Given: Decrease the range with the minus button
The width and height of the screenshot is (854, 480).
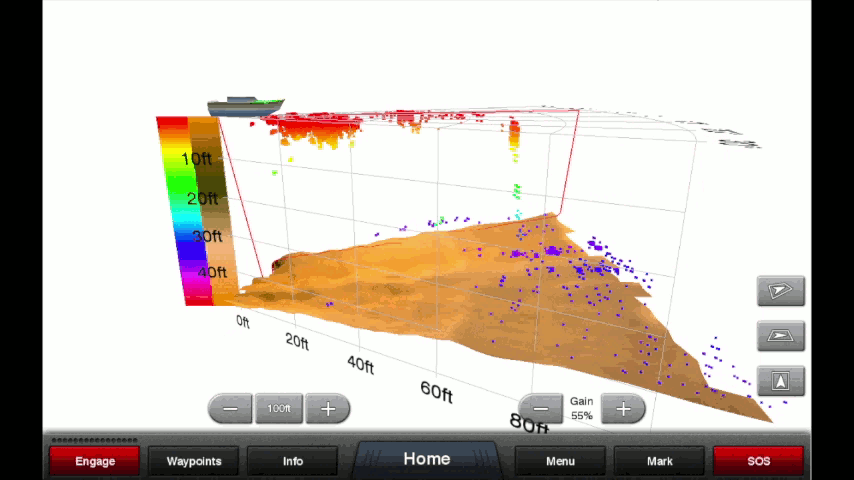Looking at the screenshot, I should [230, 409].
